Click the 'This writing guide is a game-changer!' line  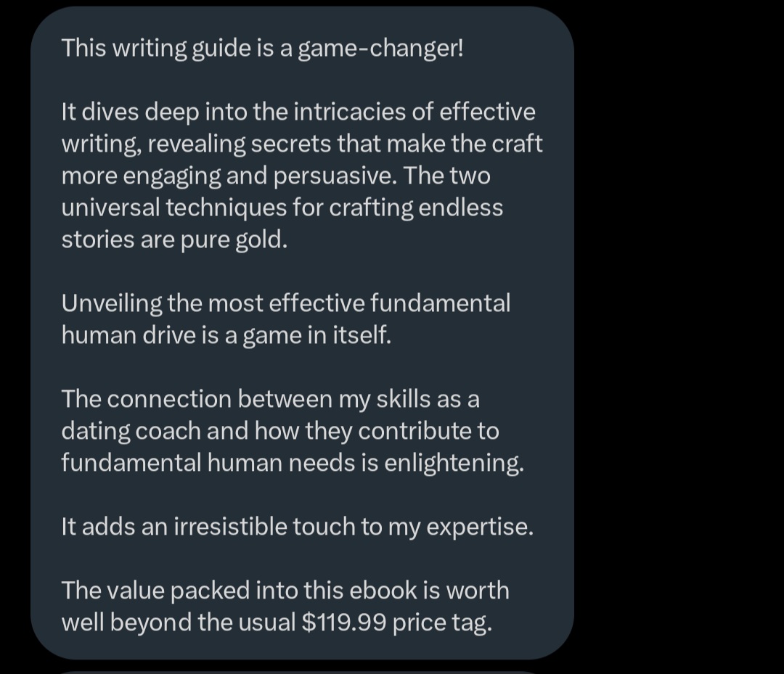[x=263, y=49]
